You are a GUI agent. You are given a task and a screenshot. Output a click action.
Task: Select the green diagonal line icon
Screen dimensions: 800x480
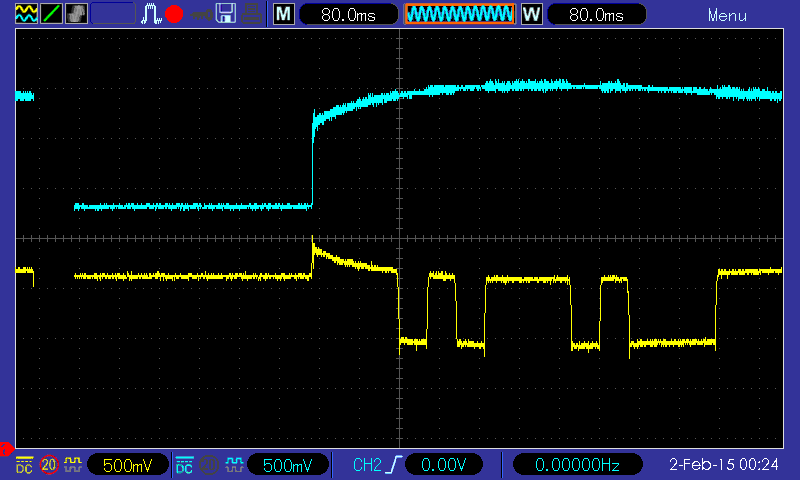click(x=51, y=14)
